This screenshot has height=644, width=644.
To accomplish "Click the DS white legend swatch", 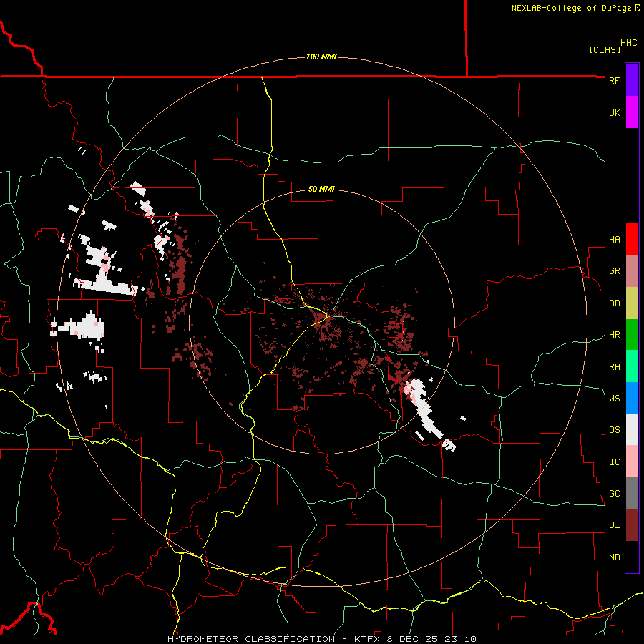I will (632, 429).
